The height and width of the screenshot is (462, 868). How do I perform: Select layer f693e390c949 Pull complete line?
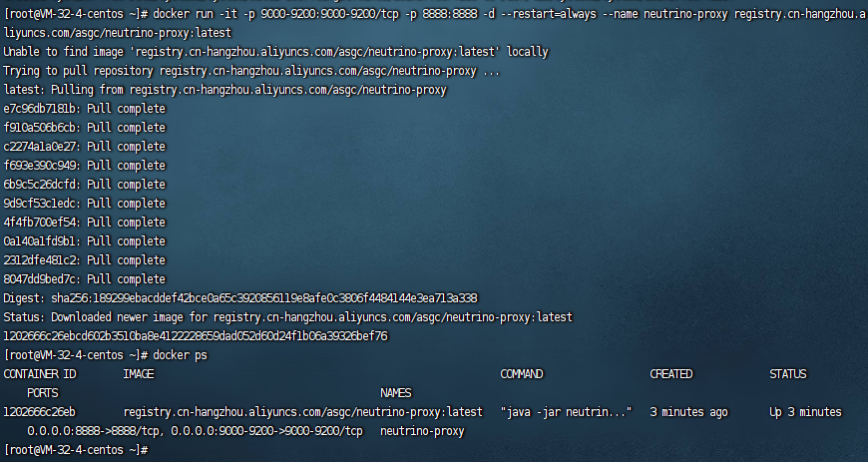(x=84, y=165)
